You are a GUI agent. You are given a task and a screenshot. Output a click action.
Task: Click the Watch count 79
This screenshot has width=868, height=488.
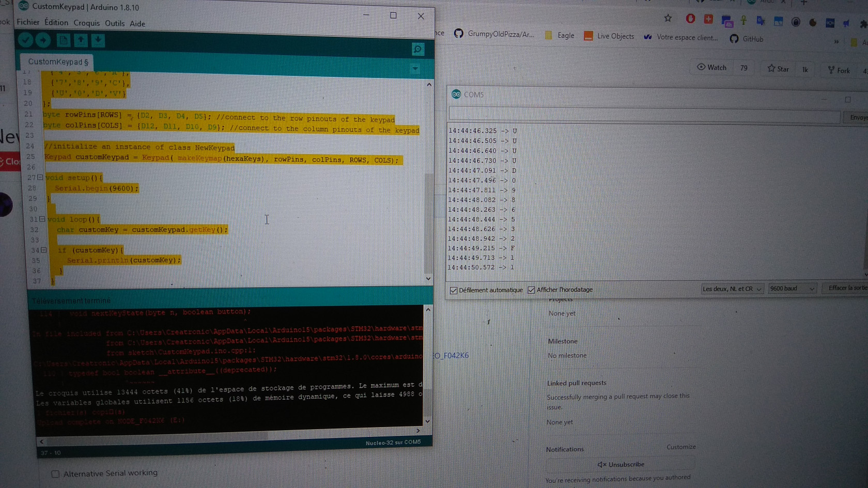click(743, 68)
